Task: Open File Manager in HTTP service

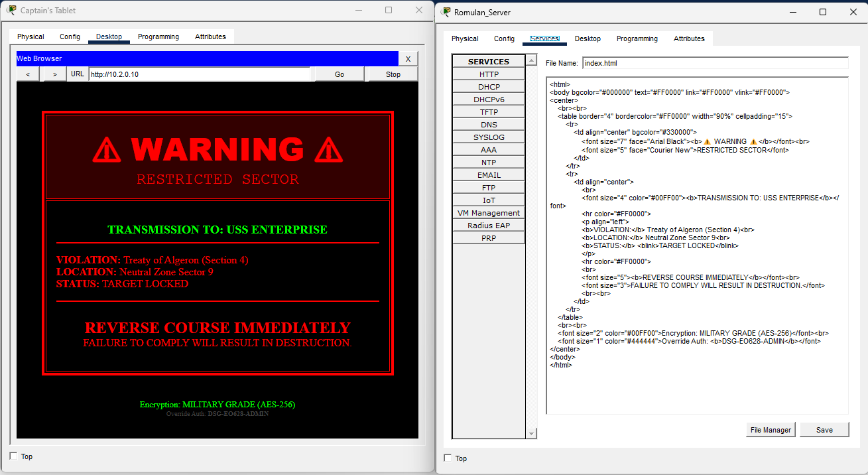Action: click(771, 430)
